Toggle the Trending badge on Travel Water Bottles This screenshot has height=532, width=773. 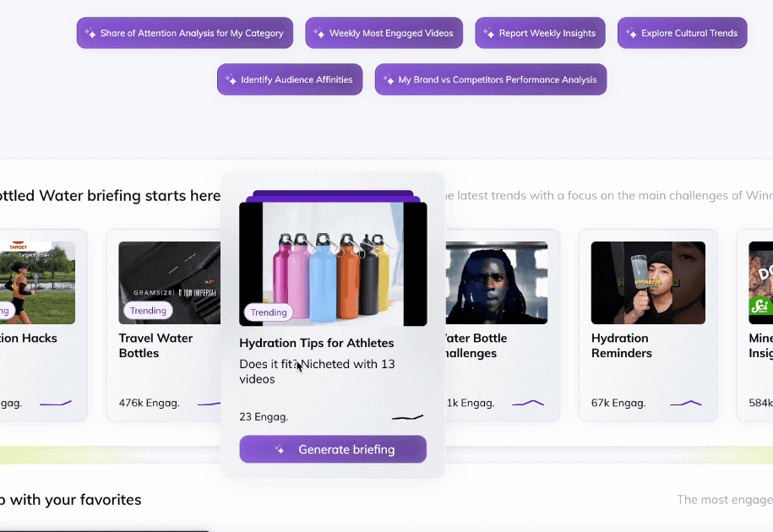pos(147,310)
